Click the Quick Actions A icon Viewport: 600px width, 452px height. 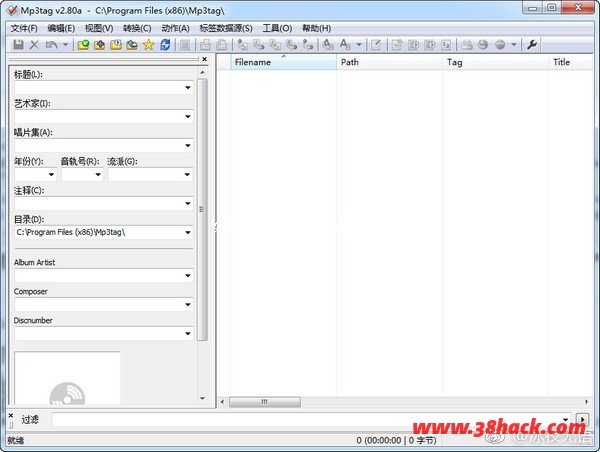(x=345, y=45)
